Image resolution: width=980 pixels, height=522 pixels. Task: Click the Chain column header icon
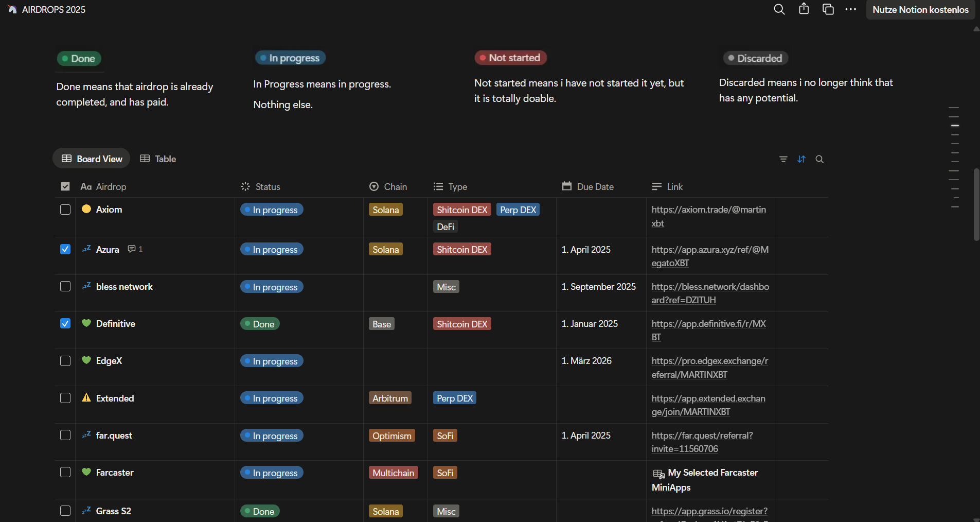pos(374,186)
